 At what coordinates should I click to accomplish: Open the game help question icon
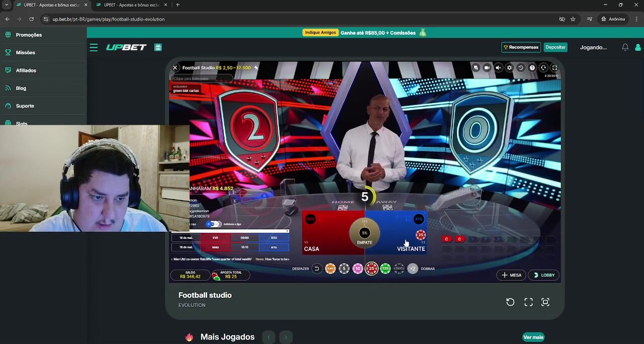[532, 67]
